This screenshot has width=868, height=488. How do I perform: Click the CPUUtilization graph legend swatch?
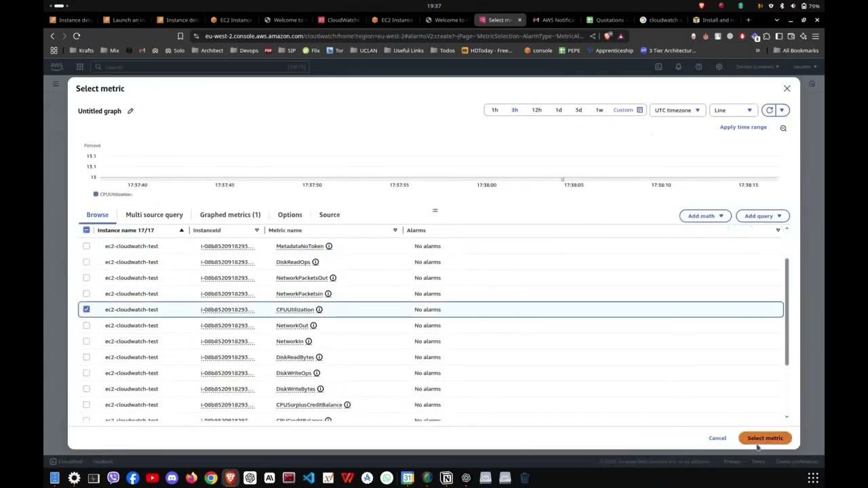tap(96, 195)
